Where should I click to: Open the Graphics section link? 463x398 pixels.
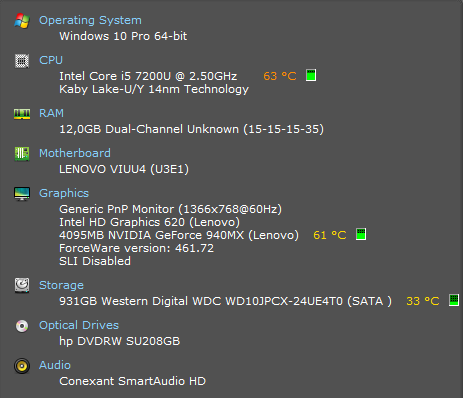pyautogui.click(x=64, y=193)
